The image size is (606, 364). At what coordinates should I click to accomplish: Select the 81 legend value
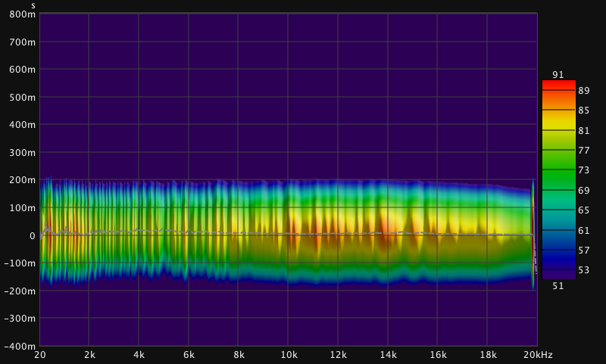click(x=584, y=130)
